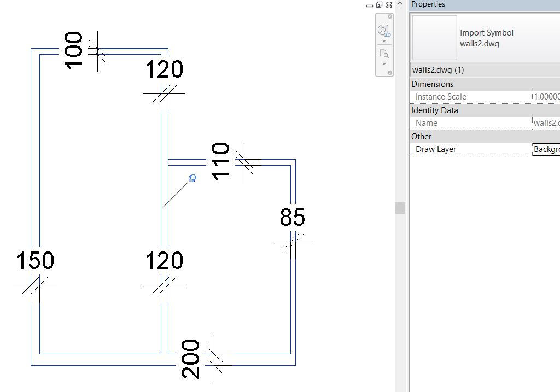Close the drawing view window
The image size is (560, 392).
[389, 4]
